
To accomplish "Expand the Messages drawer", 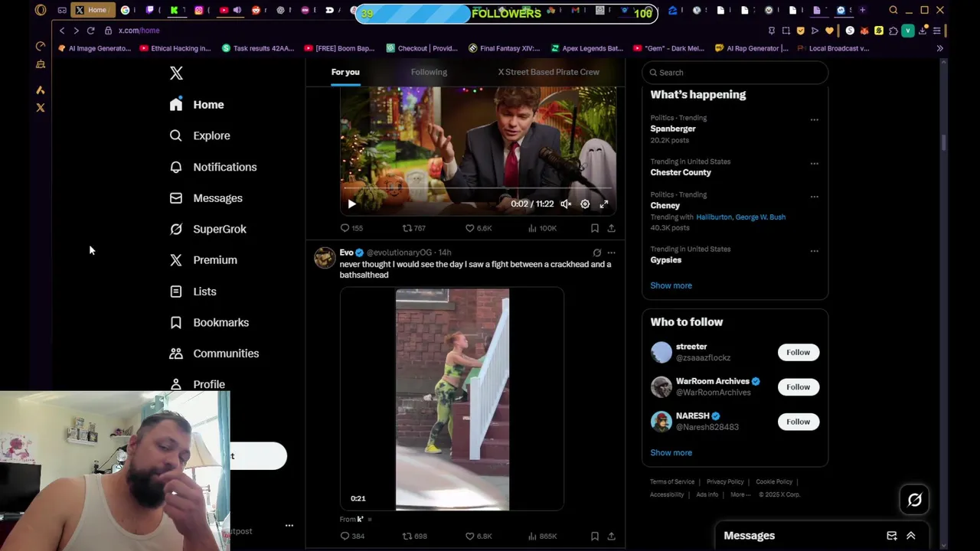I will (911, 536).
